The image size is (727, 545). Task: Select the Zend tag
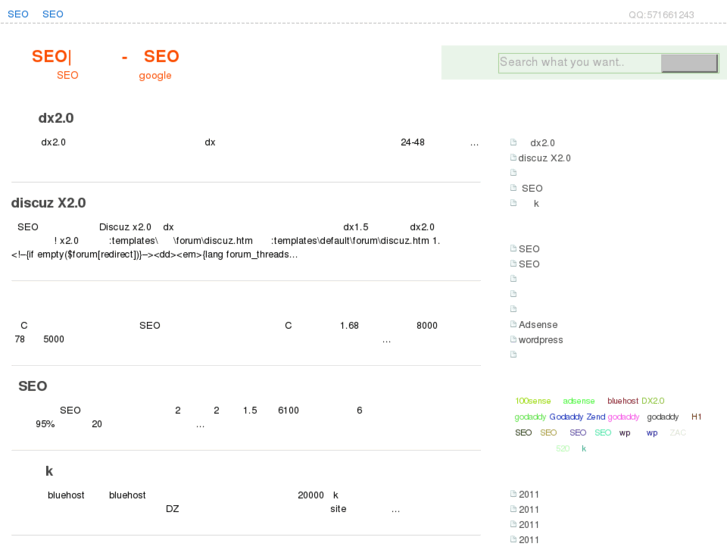596,417
